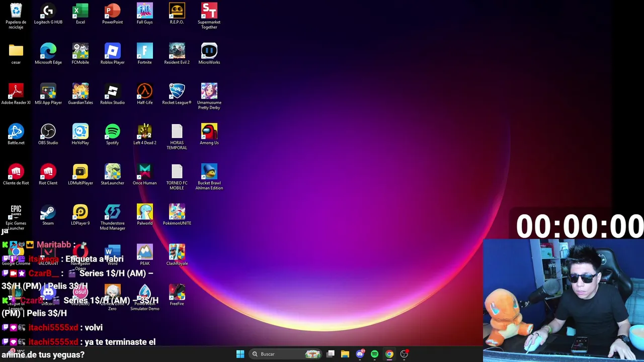Select the GuardianTales desktop icon
The image size is (644, 362).
pyautogui.click(x=80, y=94)
